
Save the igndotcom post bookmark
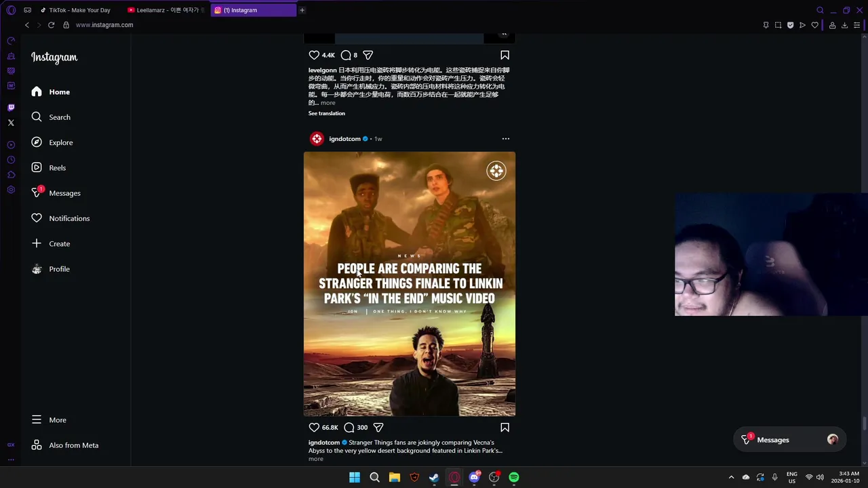tap(505, 428)
